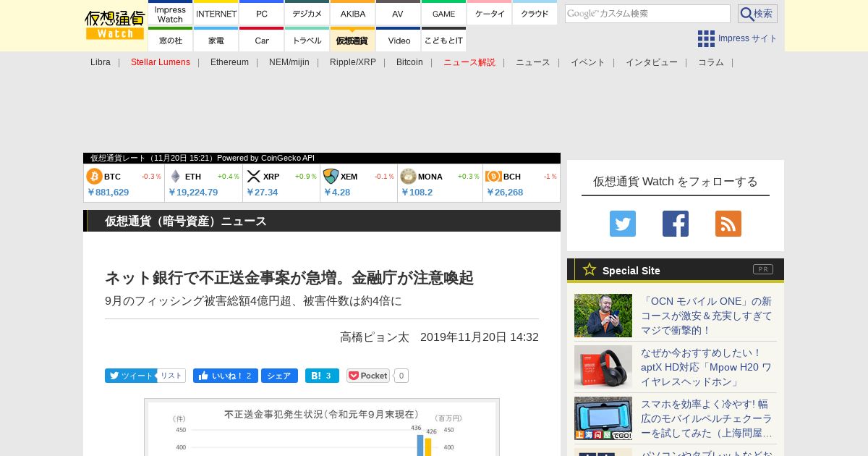The height and width of the screenshot is (456, 868).
Task: Click the Tweet button
Action: 130,376
